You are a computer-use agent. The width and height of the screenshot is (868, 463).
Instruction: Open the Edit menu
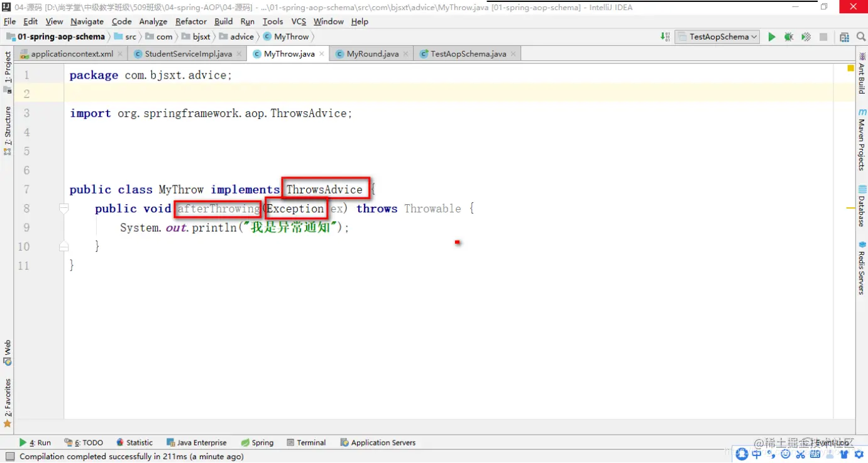(x=30, y=21)
